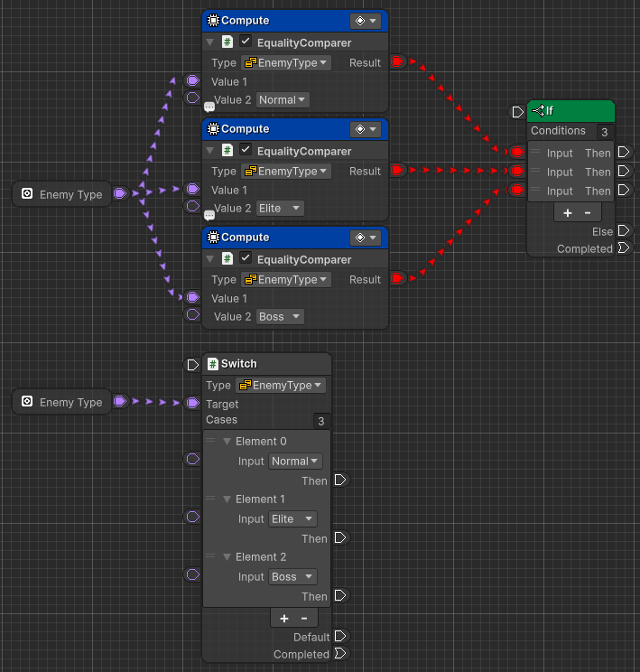The width and height of the screenshot is (640, 672).
Task: Collapse EqualityComparer foldout in Elite Compute node
Action: 210,151
